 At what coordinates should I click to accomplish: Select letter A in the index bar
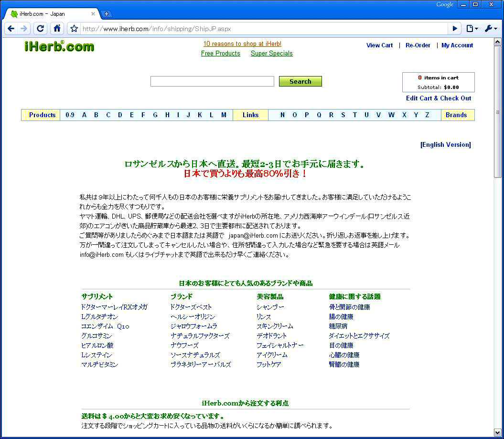[x=84, y=115]
